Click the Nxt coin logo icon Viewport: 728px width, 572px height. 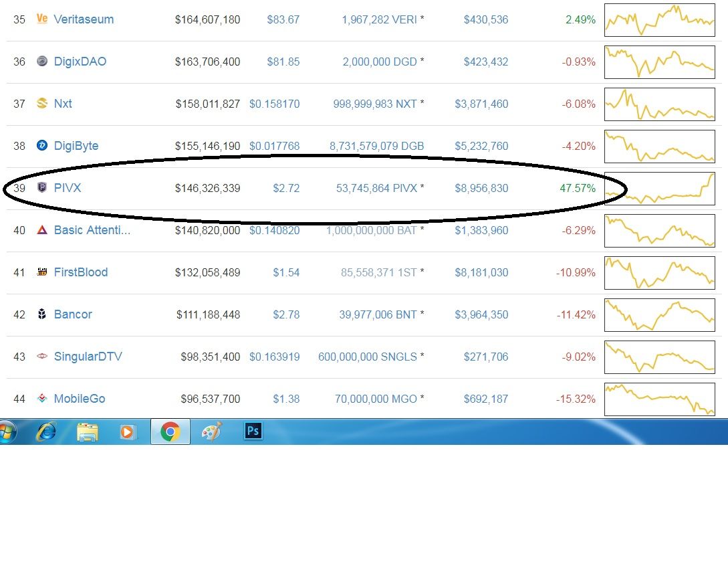(x=42, y=103)
